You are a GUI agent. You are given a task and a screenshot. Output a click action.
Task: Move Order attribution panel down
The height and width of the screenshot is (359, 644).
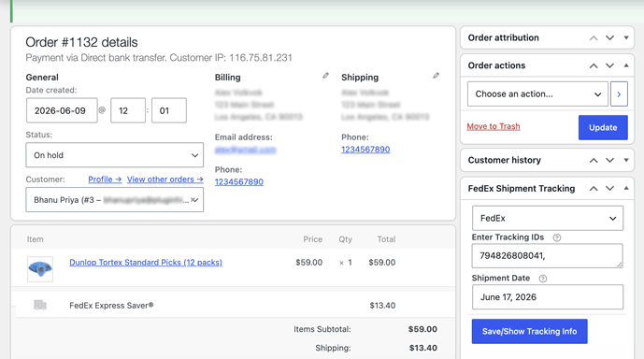(x=610, y=37)
